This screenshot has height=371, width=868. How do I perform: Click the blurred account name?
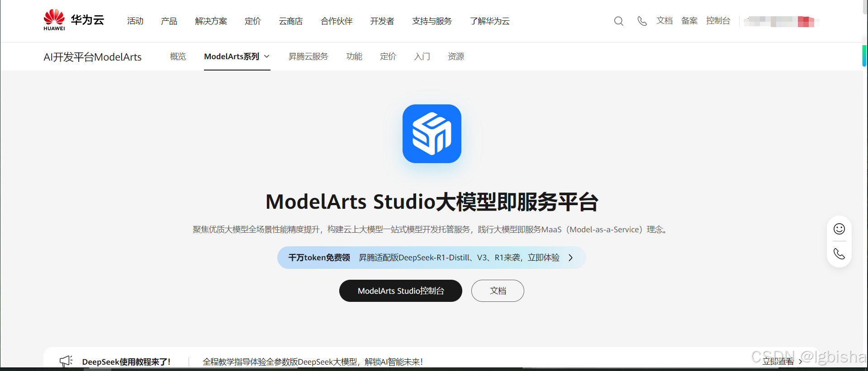point(782,21)
